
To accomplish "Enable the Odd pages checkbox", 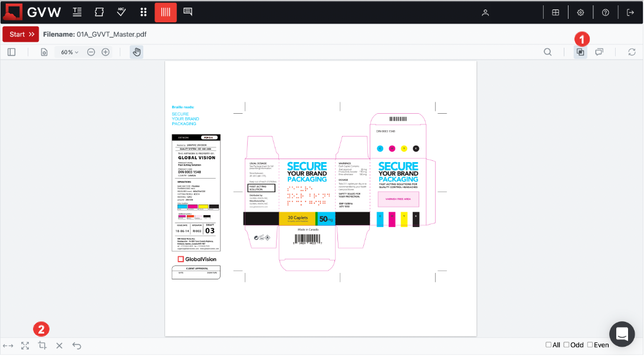I will pos(567,345).
